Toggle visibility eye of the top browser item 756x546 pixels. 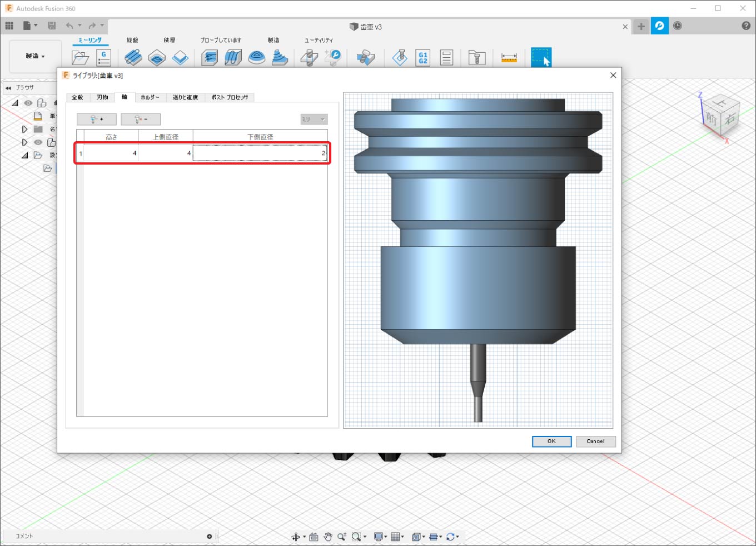tap(28, 103)
